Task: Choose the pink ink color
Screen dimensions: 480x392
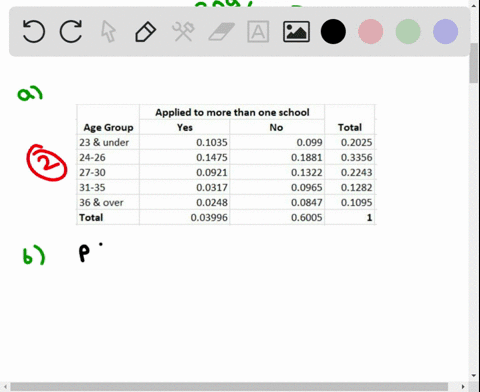Action: pos(371,31)
